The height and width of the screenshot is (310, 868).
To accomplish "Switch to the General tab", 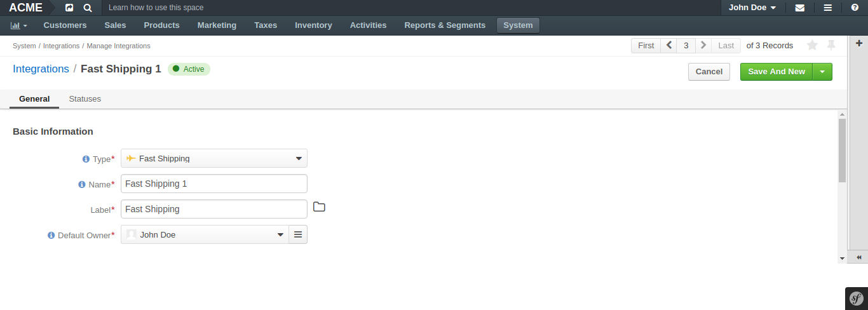I will coord(34,99).
